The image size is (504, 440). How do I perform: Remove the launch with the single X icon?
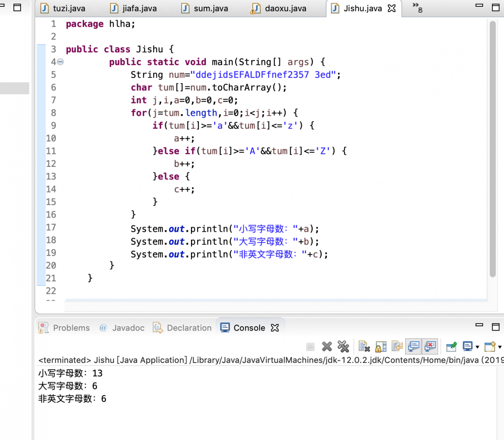tap(327, 347)
